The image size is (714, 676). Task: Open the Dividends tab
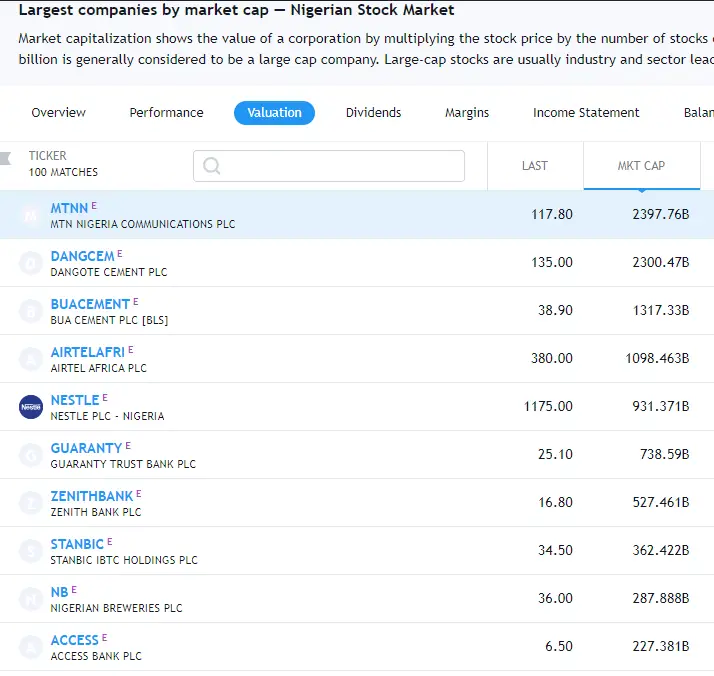click(x=373, y=112)
